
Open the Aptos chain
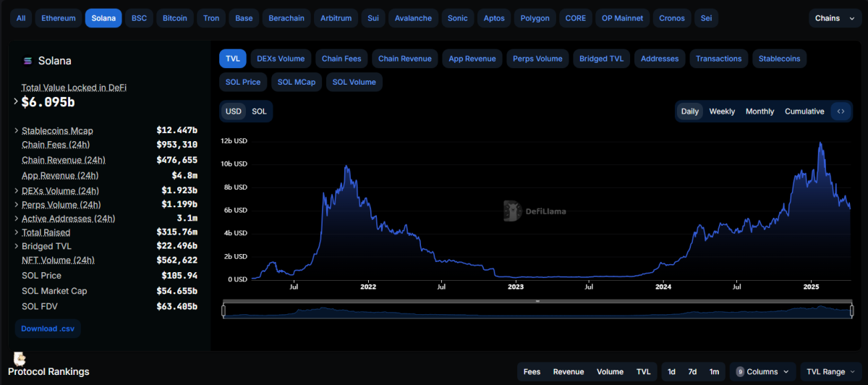pos(494,18)
